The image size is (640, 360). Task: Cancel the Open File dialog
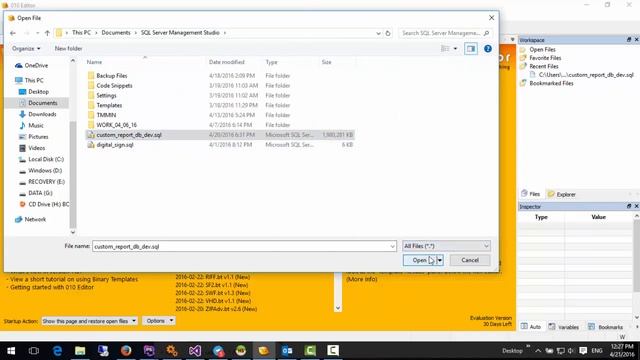(470, 260)
